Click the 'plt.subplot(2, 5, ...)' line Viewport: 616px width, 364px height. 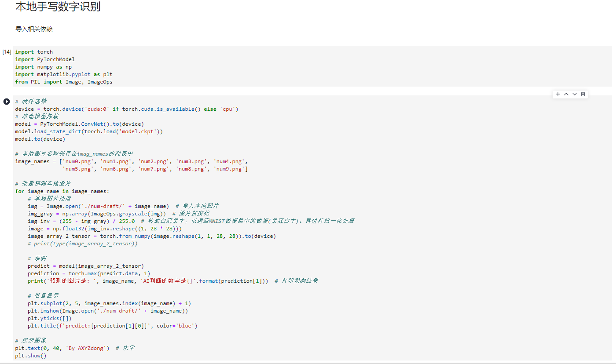pos(110,303)
